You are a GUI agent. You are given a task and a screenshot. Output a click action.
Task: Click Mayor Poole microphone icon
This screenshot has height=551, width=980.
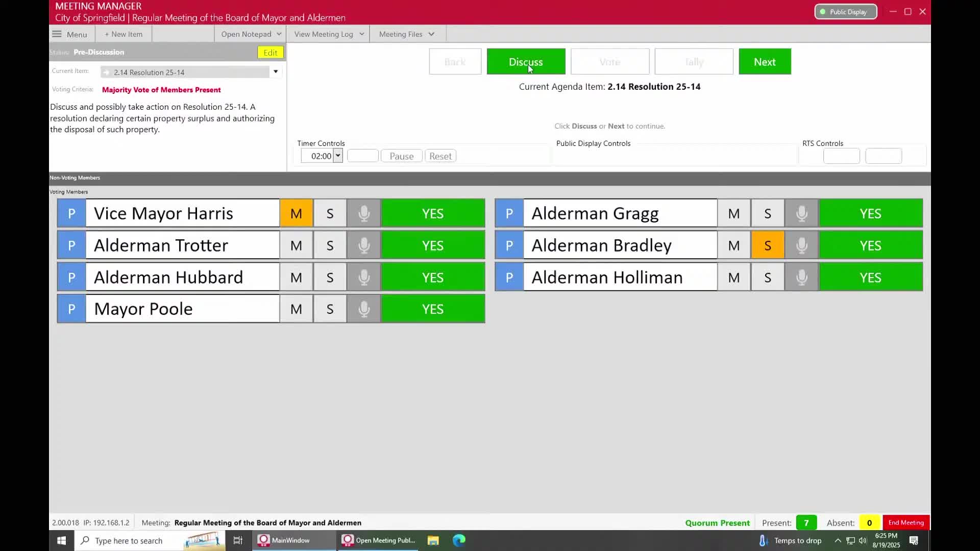[363, 309]
